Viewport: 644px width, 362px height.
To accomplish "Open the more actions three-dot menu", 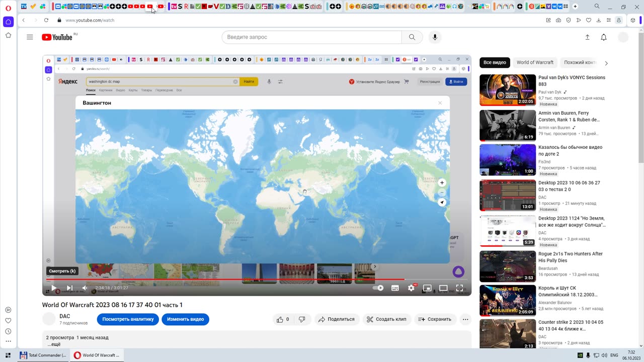I will pyautogui.click(x=465, y=319).
